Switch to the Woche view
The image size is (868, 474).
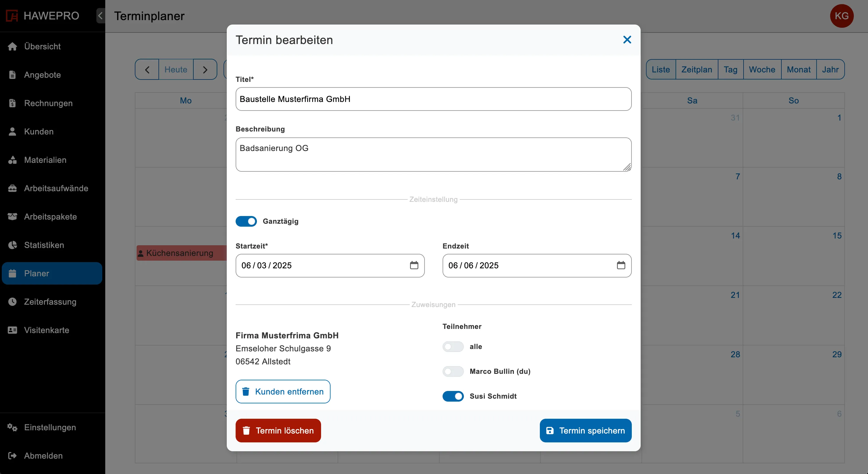[x=762, y=69]
